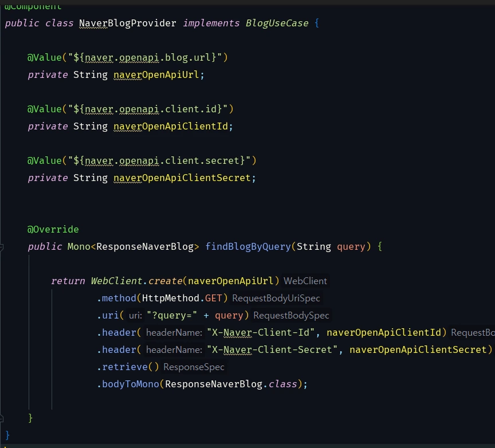Click the private keyword before naverOpenApiUrl
495x448 pixels.
(48, 75)
